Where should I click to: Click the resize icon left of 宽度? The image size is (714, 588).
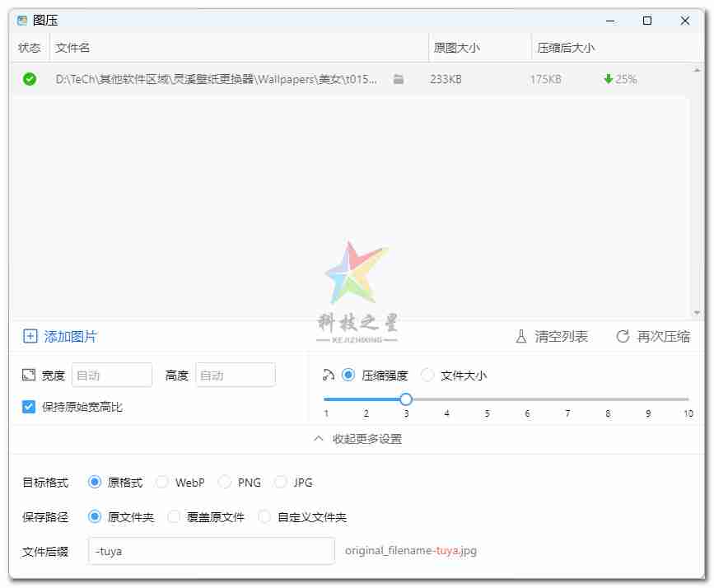pos(26,375)
